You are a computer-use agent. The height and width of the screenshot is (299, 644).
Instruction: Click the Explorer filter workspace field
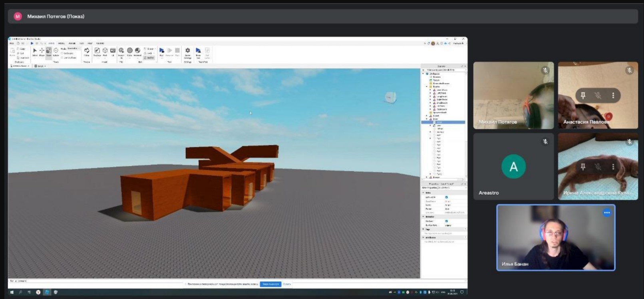pos(444,70)
